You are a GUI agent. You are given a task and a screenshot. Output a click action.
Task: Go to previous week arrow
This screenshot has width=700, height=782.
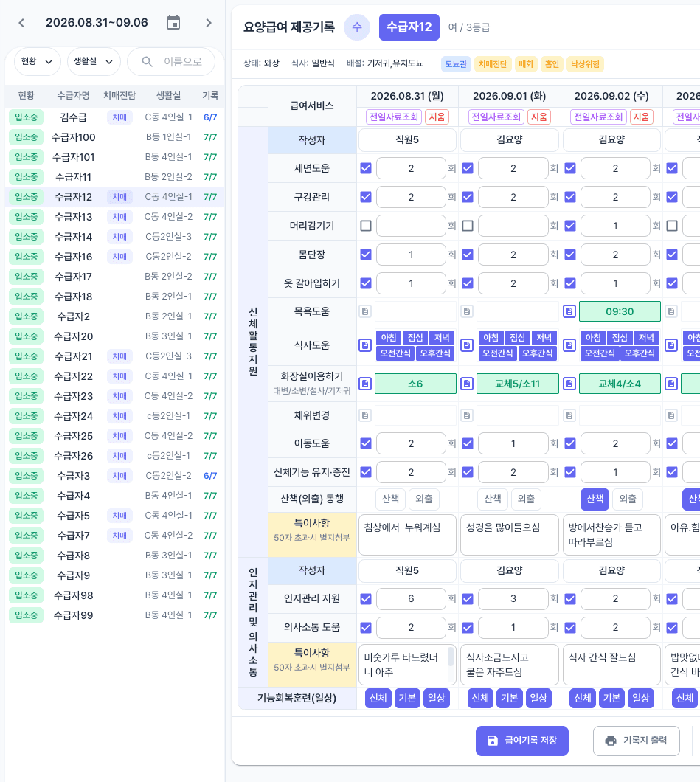point(21,23)
